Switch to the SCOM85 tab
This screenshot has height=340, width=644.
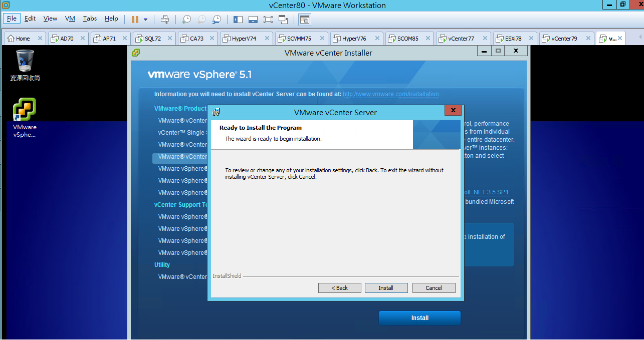409,39
